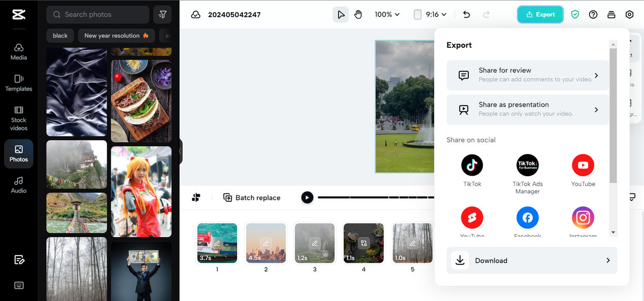The image size is (644, 301).
Task: Click the project name 202405042247
Action: coord(234,15)
